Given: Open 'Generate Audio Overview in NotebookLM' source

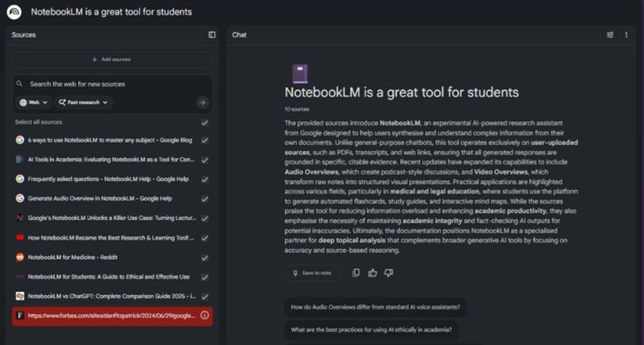Looking at the screenshot, I should [100, 198].
